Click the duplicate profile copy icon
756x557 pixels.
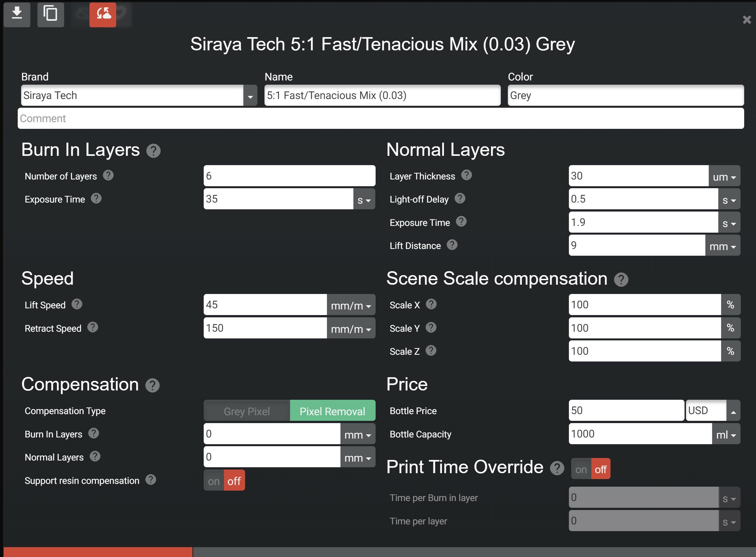[x=51, y=15]
